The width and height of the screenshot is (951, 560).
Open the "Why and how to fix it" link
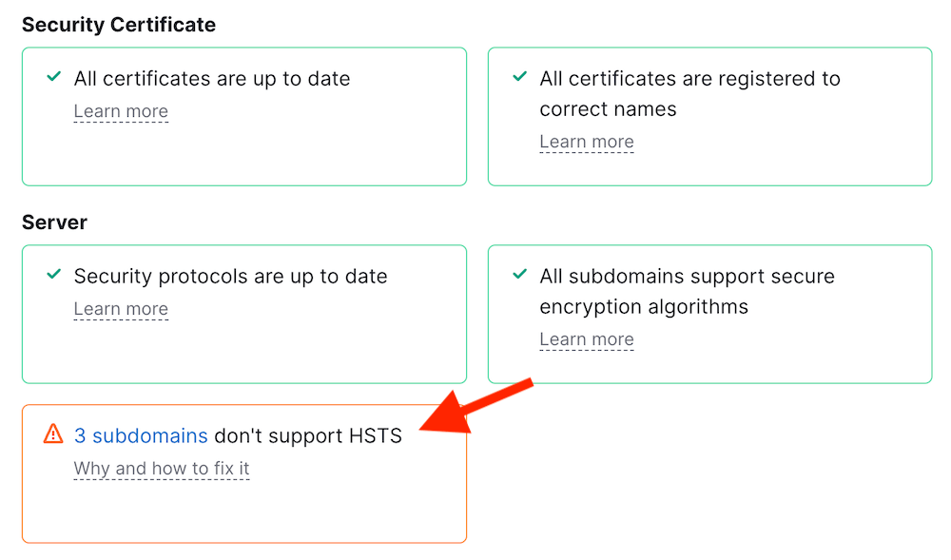point(162,469)
